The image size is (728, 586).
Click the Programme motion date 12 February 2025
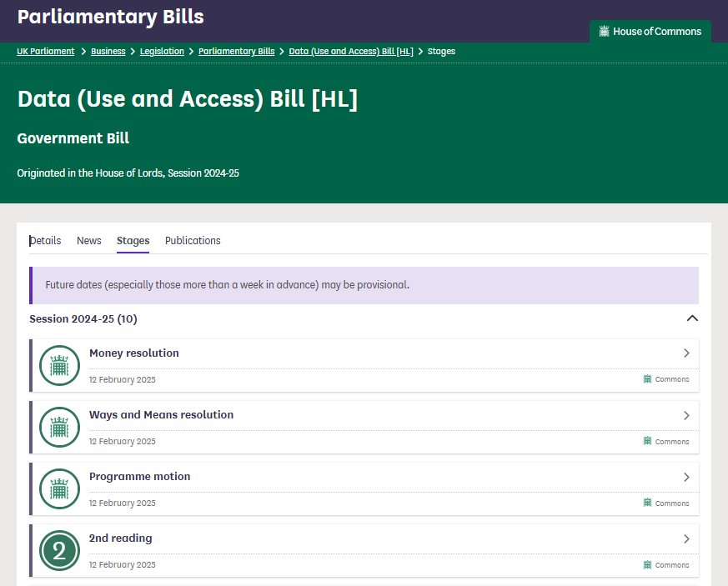(x=122, y=503)
